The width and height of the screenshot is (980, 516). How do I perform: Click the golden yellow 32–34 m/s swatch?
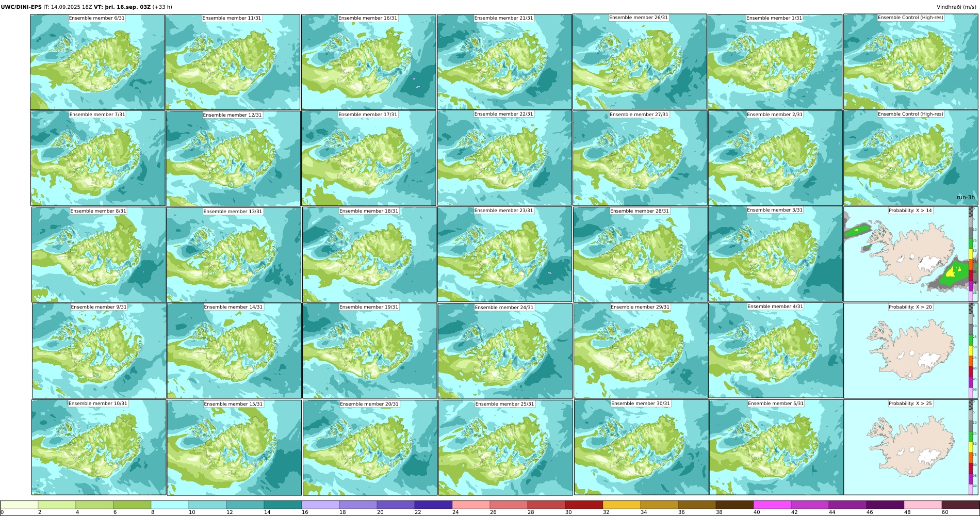pos(622,505)
